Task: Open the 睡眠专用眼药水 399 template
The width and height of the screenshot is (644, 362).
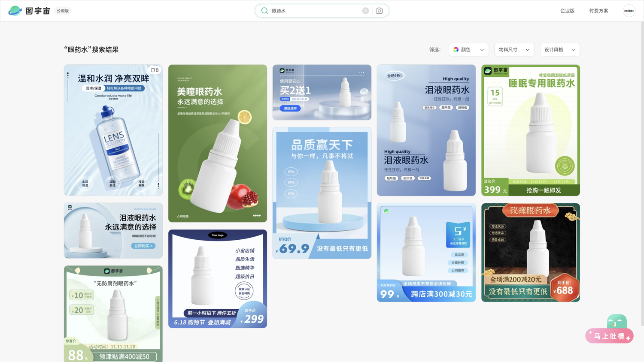Action: pos(531,130)
